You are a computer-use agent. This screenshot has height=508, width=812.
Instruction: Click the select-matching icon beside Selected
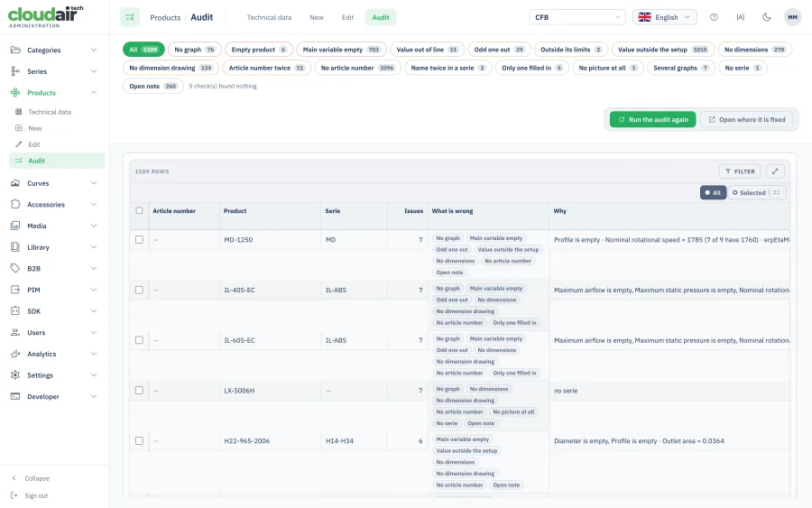coord(776,192)
